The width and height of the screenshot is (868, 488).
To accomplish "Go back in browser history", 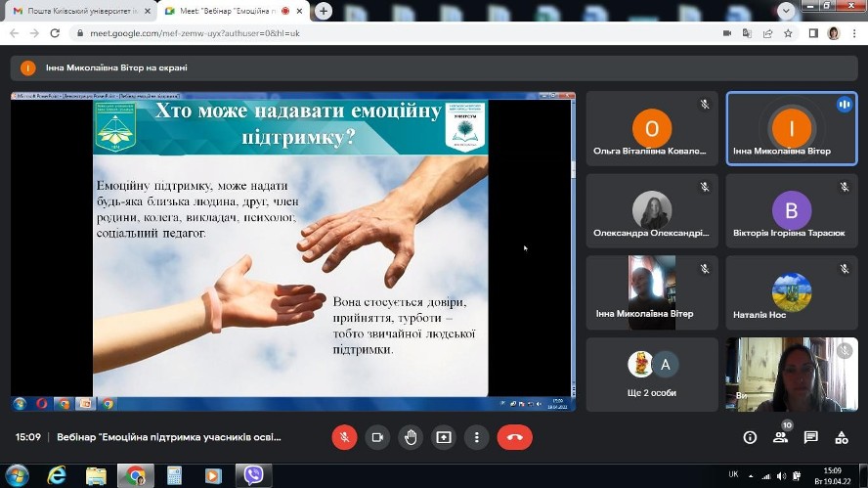I will [x=15, y=33].
